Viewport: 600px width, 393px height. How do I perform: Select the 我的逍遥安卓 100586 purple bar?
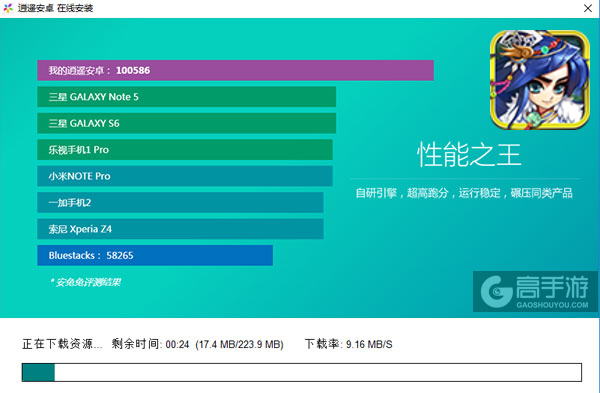click(x=235, y=70)
